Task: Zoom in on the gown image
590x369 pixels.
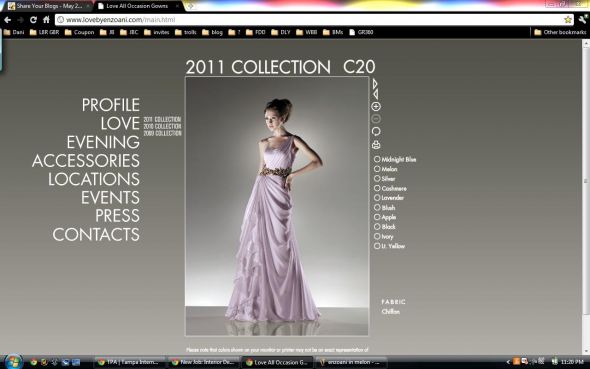Action: (x=376, y=106)
